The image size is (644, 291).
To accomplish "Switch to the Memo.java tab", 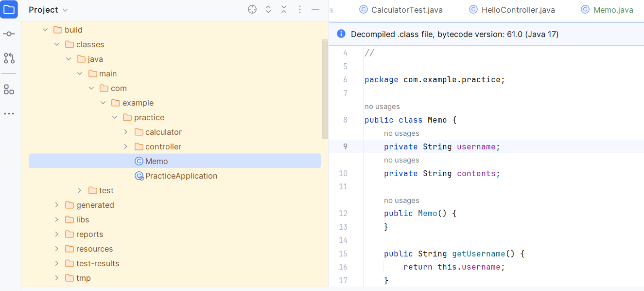I will tap(606, 10).
